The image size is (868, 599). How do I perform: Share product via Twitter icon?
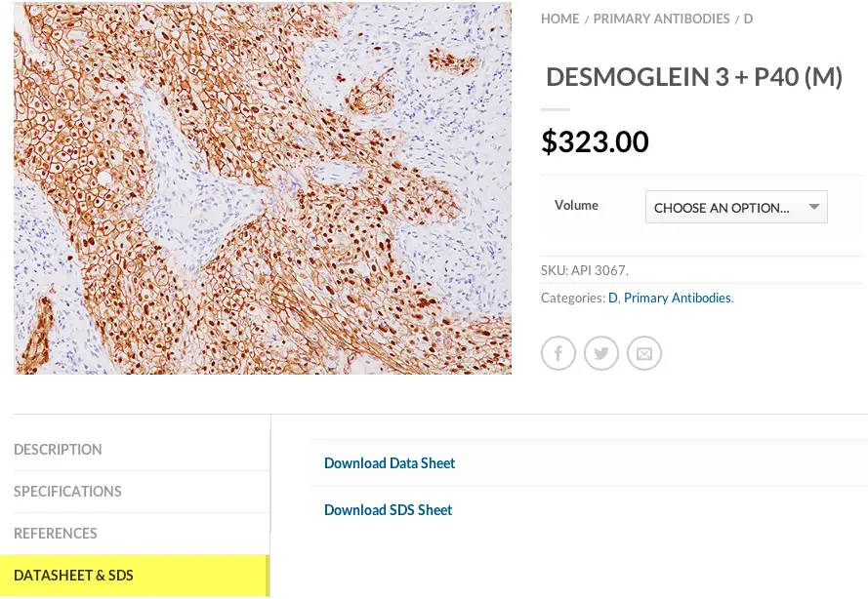coord(601,353)
